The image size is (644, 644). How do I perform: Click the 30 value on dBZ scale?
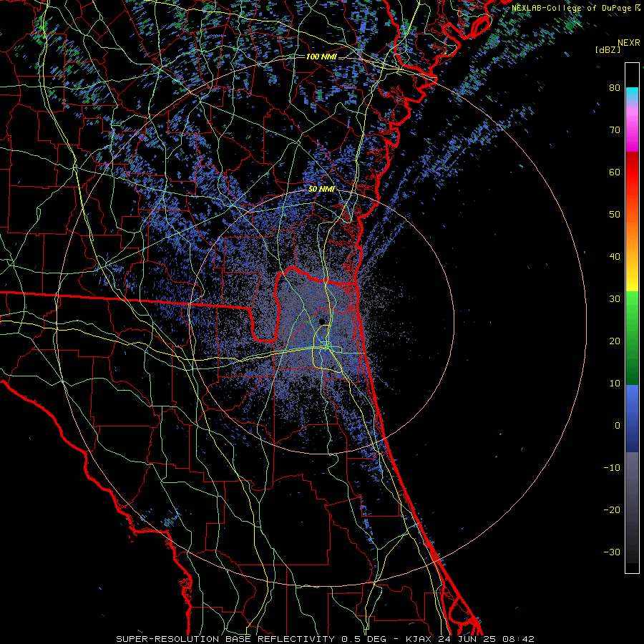[x=615, y=299]
